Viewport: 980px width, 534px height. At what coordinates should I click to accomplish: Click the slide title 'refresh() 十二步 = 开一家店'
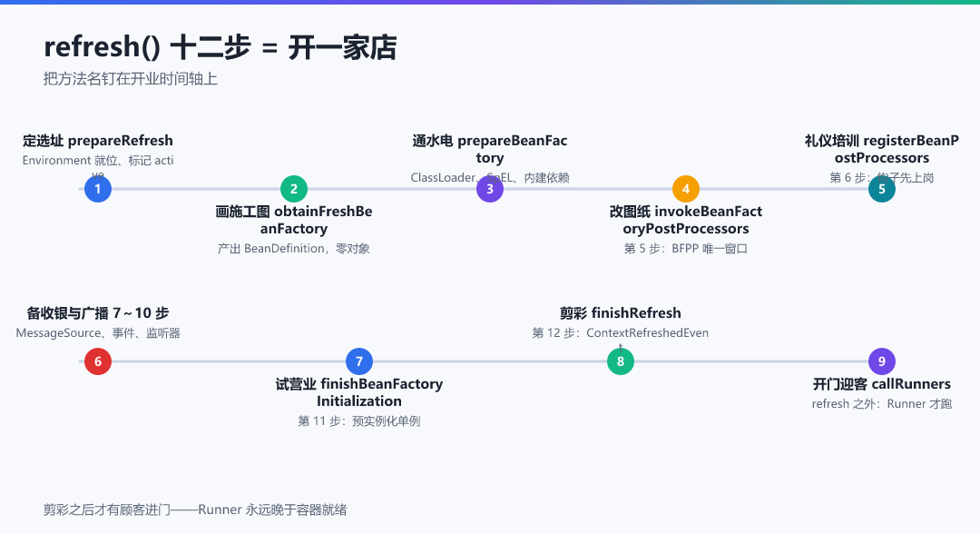point(220,47)
